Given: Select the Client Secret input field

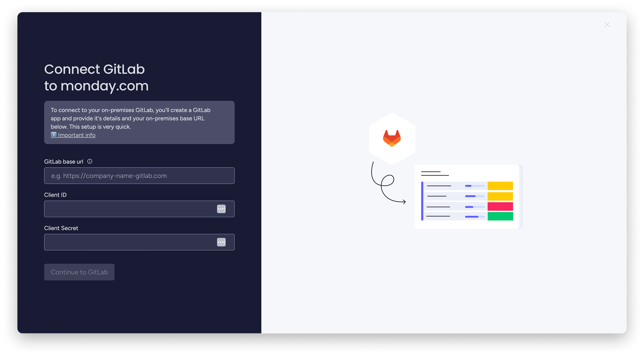Looking at the screenshot, I should 139,242.
